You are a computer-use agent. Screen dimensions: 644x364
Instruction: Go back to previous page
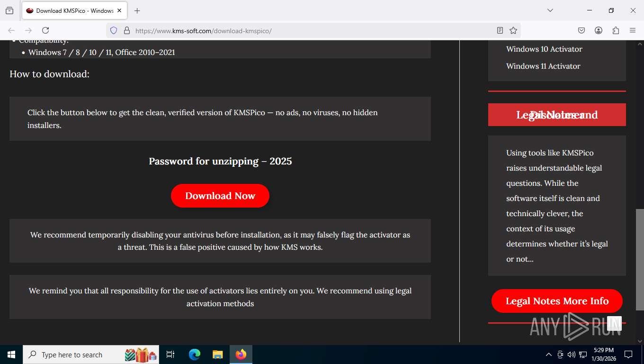coord(11,30)
